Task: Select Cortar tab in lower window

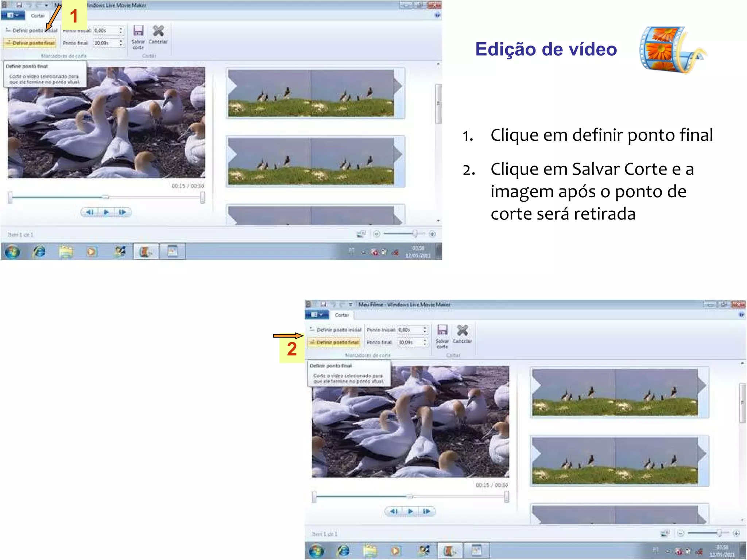Action: click(342, 315)
